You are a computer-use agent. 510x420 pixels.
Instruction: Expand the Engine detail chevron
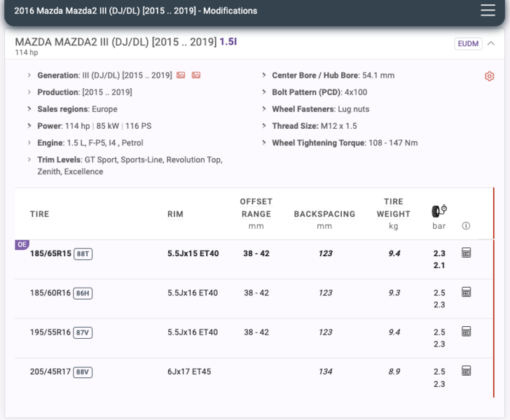coord(29,143)
